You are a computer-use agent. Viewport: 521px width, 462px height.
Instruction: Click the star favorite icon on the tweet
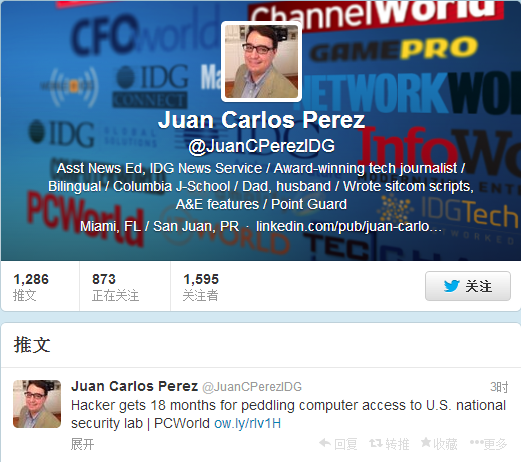[426, 443]
